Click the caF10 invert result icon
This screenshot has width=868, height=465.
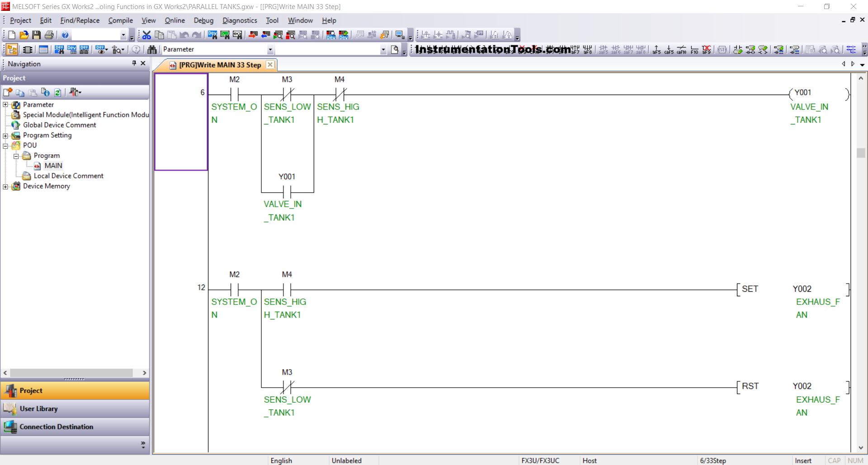(x=682, y=49)
